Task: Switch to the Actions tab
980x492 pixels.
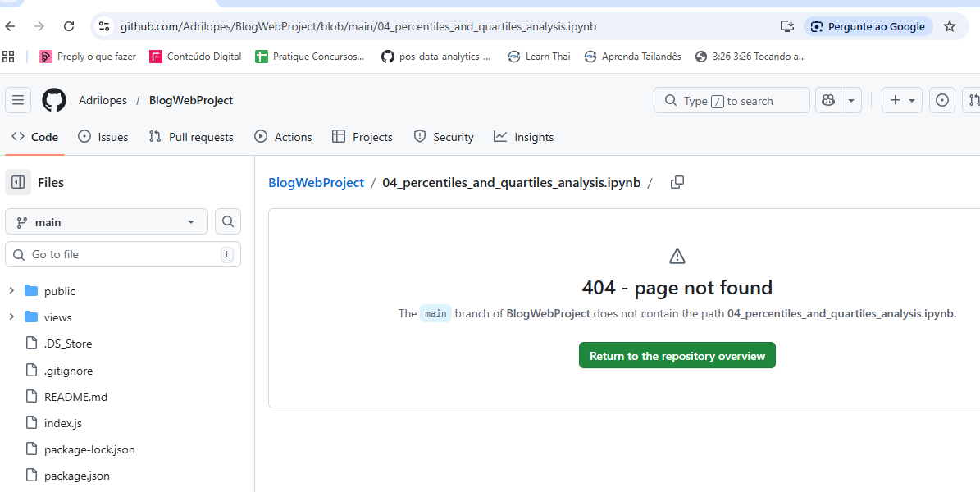Action: [283, 137]
